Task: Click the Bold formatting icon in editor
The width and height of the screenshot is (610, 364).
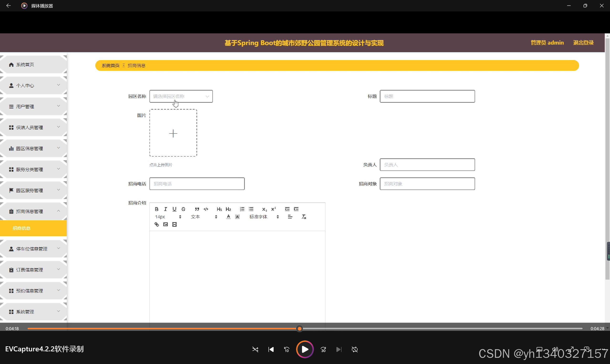Action: click(156, 209)
